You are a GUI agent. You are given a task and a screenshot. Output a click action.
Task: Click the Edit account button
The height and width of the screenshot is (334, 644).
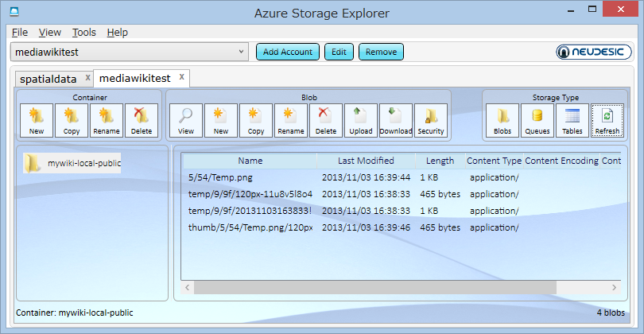pos(339,52)
